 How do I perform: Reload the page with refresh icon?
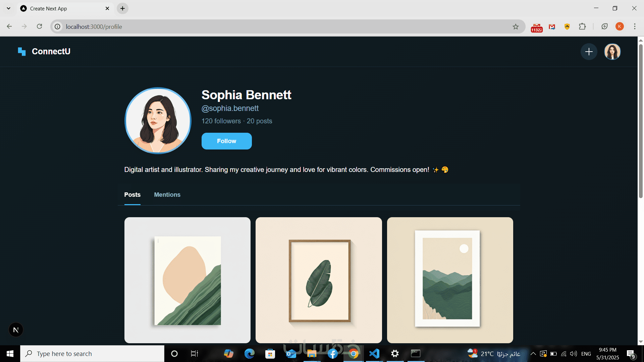(x=39, y=26)
